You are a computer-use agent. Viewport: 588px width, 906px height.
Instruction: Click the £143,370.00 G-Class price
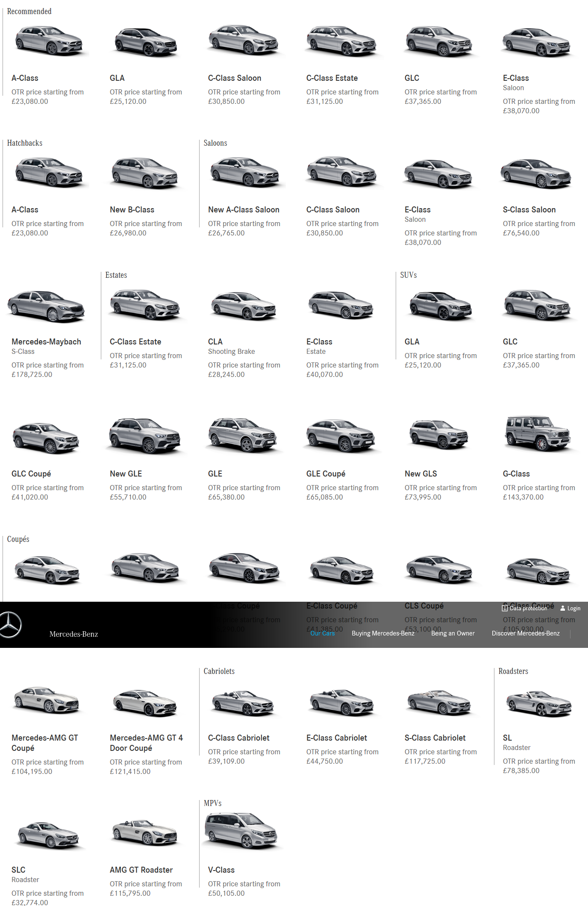[x=523, y=497]
